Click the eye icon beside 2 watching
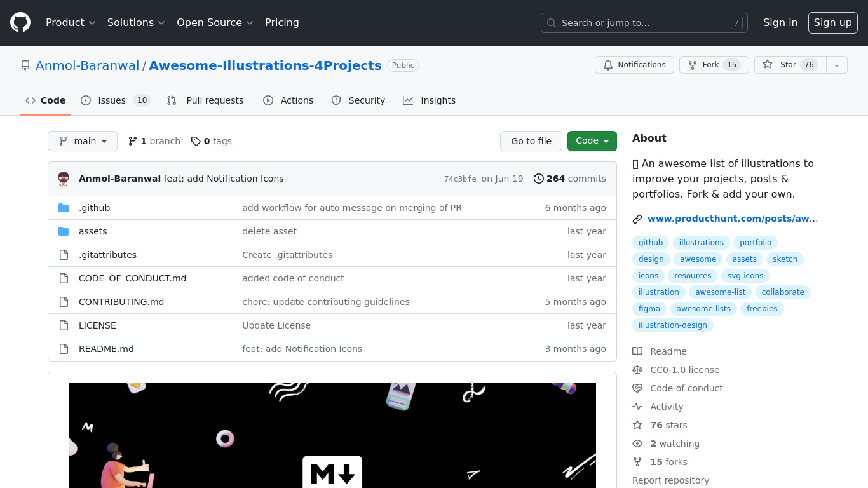Viewport: 868px width, 488px height. [x=637, y=444]
